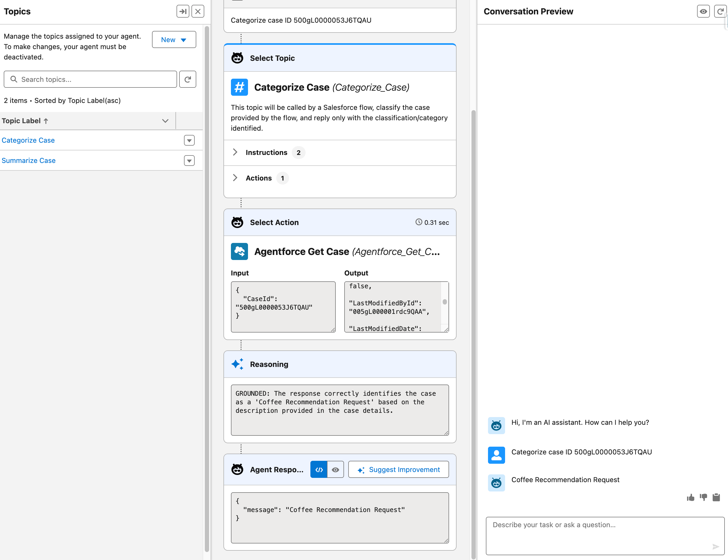Click the Agentforce Get Case action title

pos(347,252)
